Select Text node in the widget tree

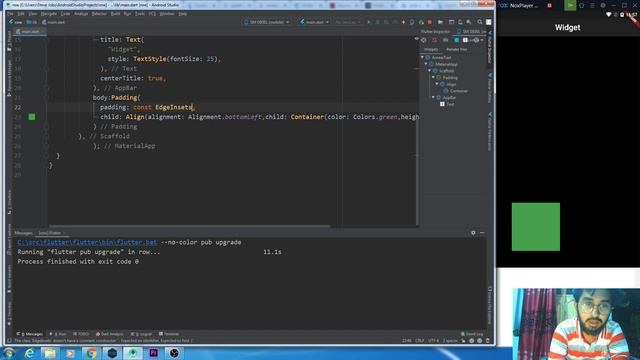coord(450,104)
